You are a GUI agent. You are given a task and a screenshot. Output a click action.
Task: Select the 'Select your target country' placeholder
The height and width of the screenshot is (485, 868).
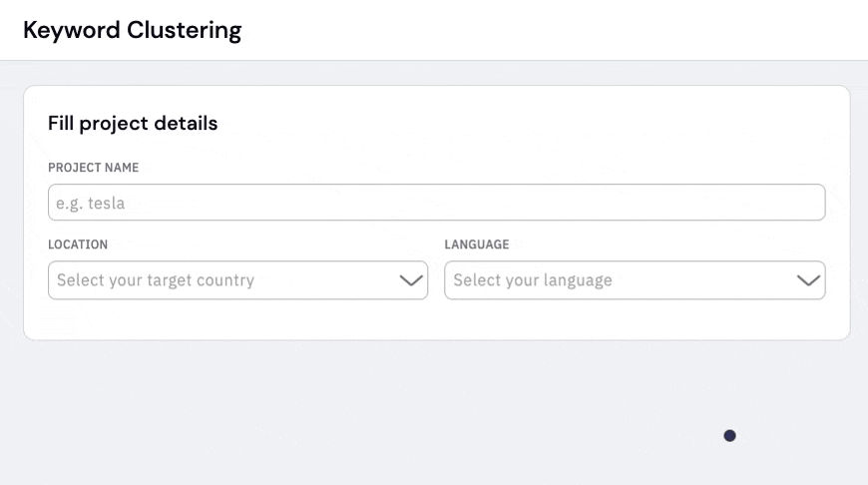pyautogui.click(x=156, y=280)
